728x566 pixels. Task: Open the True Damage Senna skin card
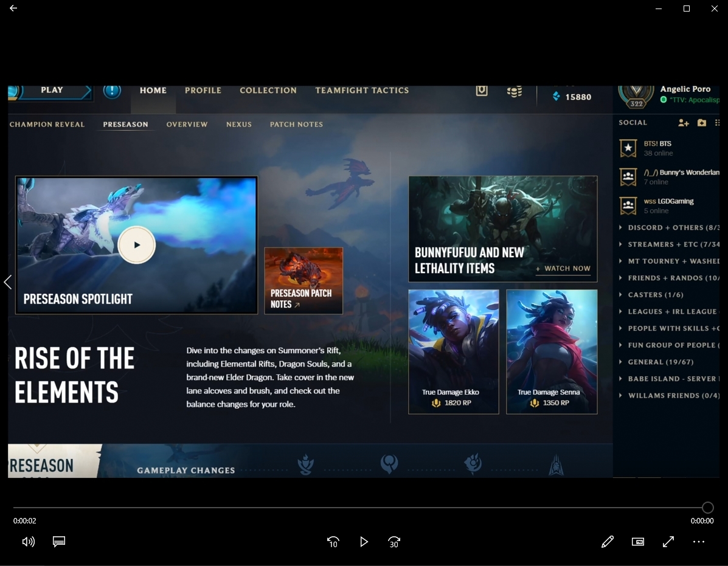click(552, 351)
